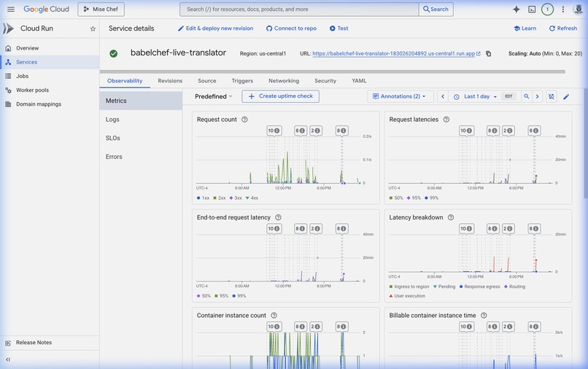Go to next time range arrow
Image resolution: width=588 pixels, height=369 pixels.
[538, 96]
